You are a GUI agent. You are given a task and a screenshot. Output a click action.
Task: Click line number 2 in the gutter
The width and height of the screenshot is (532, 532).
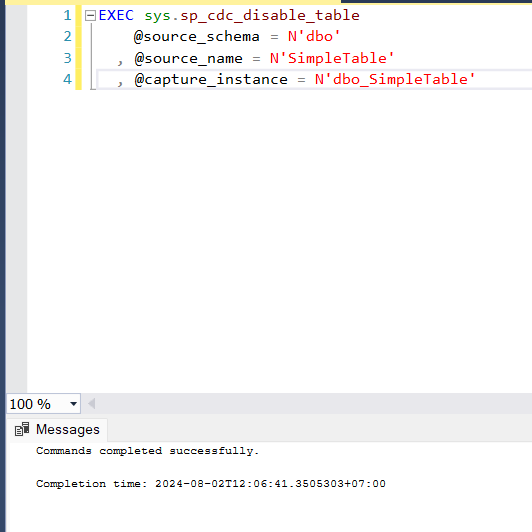(x=67, y=36)
